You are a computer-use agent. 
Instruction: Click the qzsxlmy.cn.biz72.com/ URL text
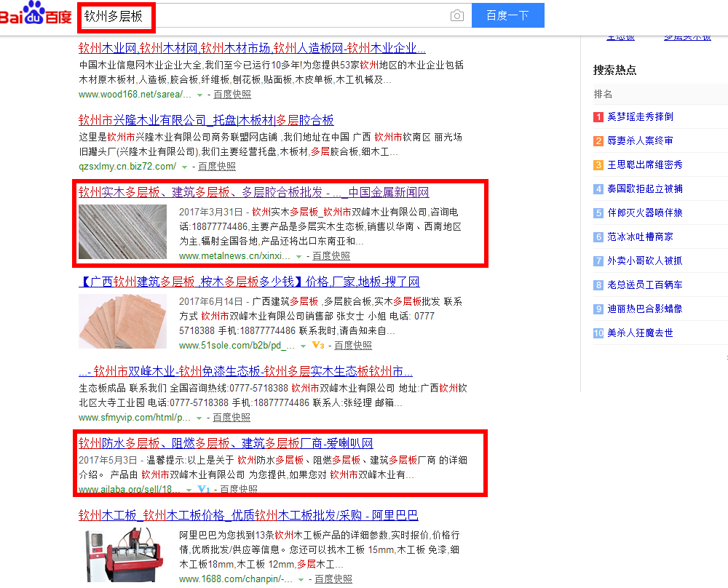pos(127,166)
